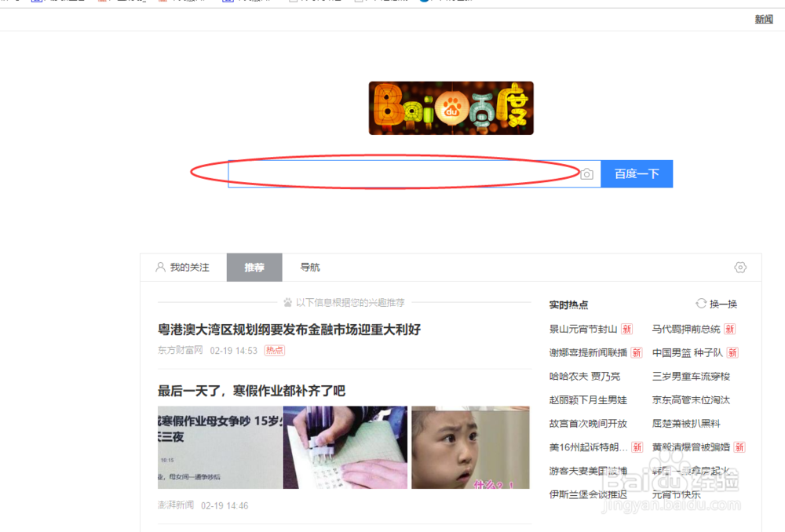The height and width of the screenshot is (532, 785).
Task: Open hot topic 哈哈农夫 贾乃亮
Action: tap(585, 376)
